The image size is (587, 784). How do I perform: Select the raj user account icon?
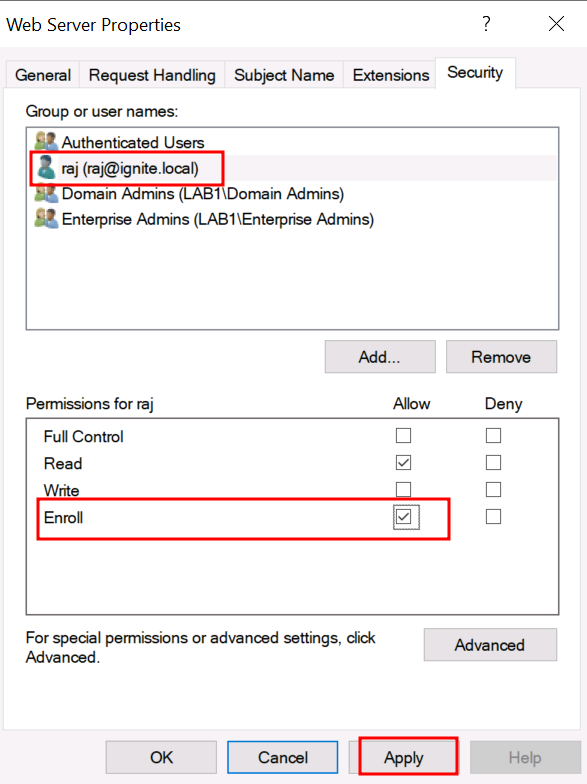(x=46, y=168)
